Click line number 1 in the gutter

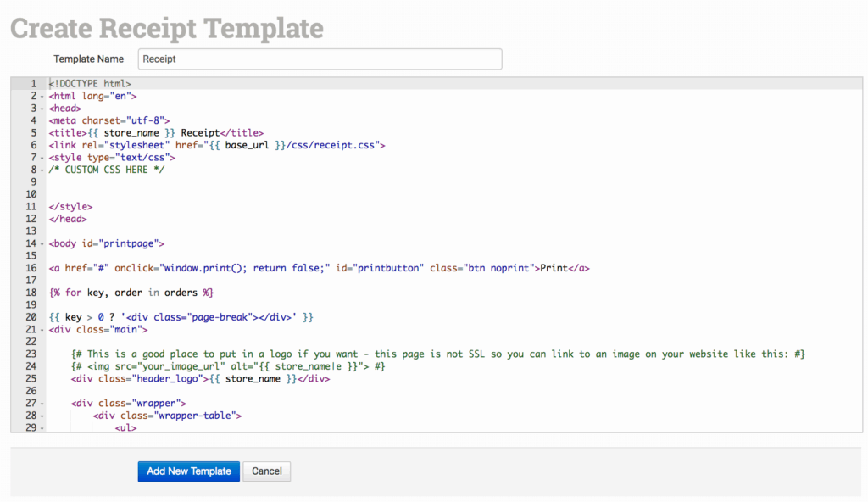(32, 84)
